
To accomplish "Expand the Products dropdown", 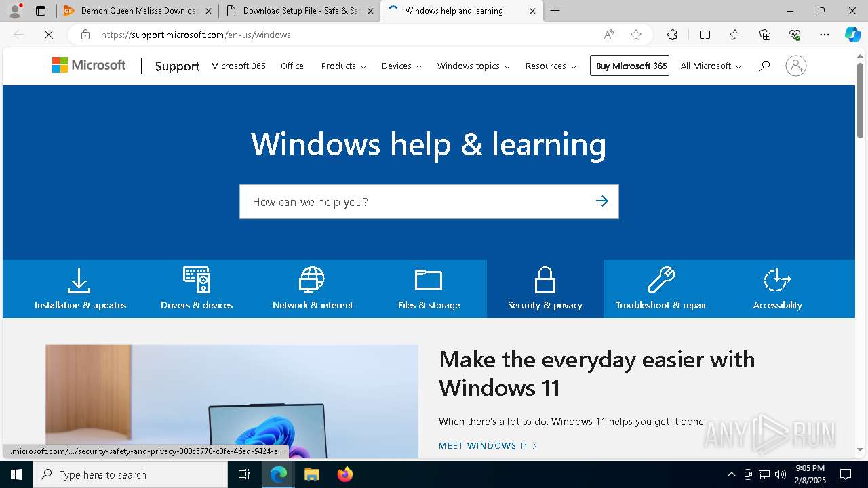I will pyautogui.click(x=344, y=66).
